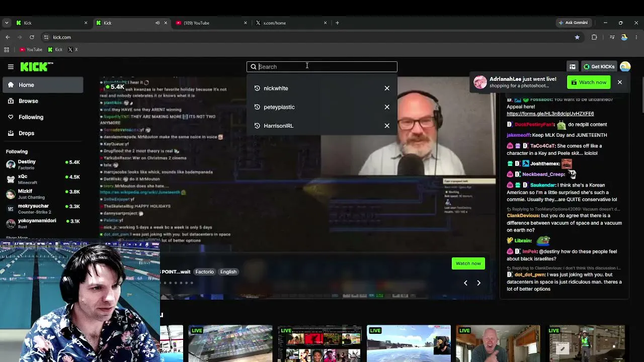Open the Kick bookmark in bookmarks bar
644x362 pixels.
(x=55, y=49)
